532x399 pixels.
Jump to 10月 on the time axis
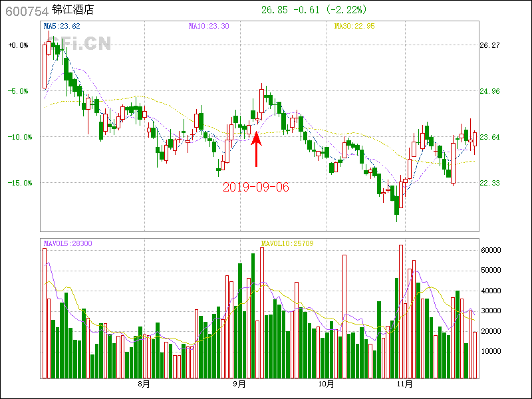point(326,384)
